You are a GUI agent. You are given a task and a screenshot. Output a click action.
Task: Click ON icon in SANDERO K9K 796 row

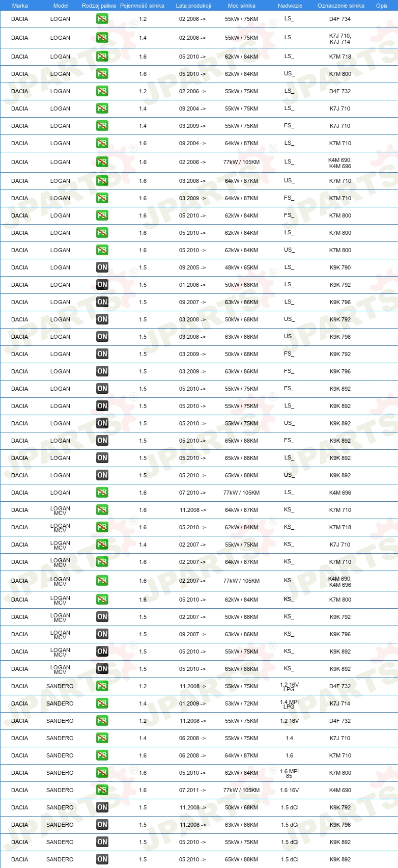(x=102, y=825)
